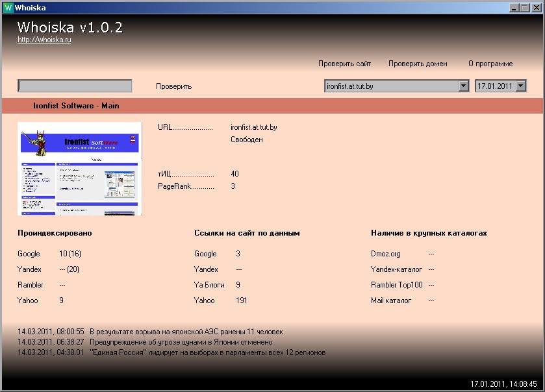
Task: Click the PageRank value 3
Action: [x=233, y=186]
